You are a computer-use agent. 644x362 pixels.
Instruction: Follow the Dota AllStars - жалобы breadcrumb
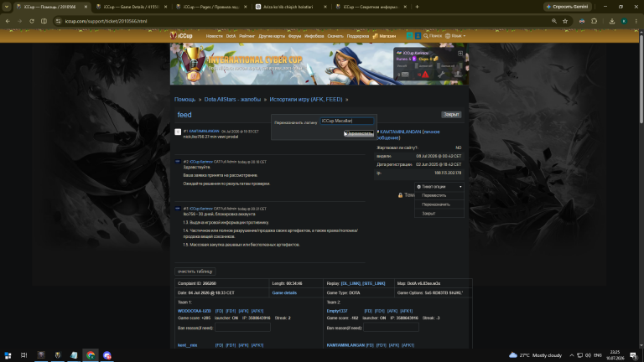point(232,100)
